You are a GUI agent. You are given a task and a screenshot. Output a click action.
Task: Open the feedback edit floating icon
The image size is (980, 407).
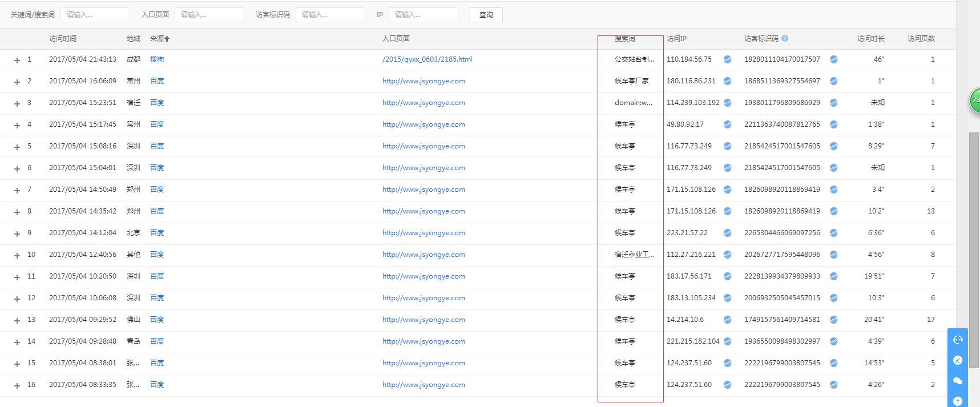click(958, 360)
